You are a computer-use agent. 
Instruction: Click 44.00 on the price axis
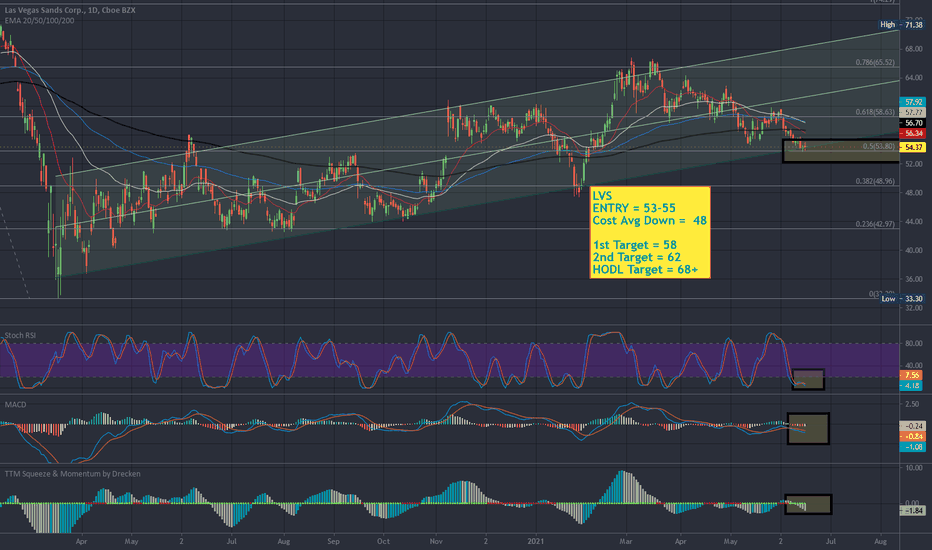[914, 221]
